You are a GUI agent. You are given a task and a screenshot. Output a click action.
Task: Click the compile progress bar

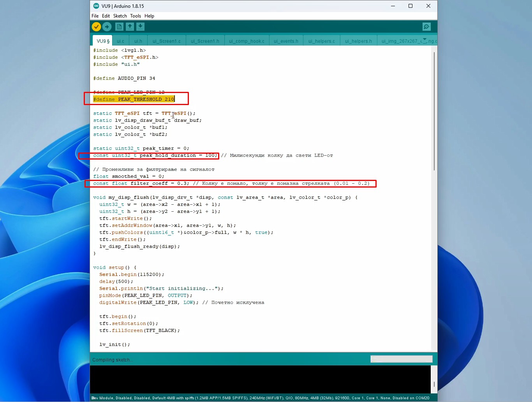click(401, 359)
